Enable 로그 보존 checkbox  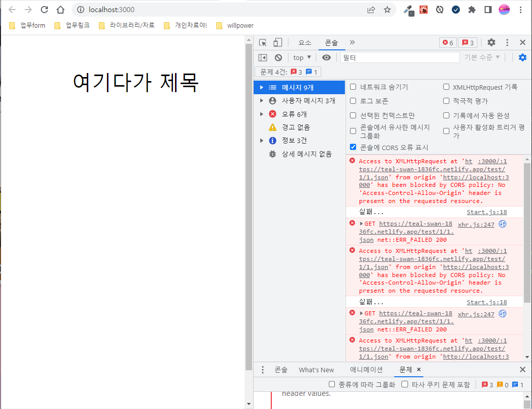[353, 101]
